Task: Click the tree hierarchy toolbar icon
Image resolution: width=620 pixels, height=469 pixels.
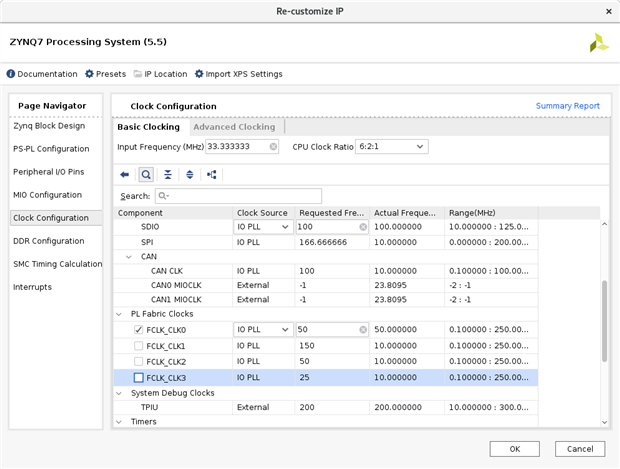Action: (x=212, y=174)
